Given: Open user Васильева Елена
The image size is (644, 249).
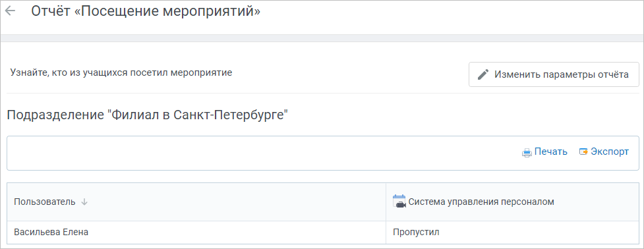Looking at the screenshot, I should tap(51, 232).
